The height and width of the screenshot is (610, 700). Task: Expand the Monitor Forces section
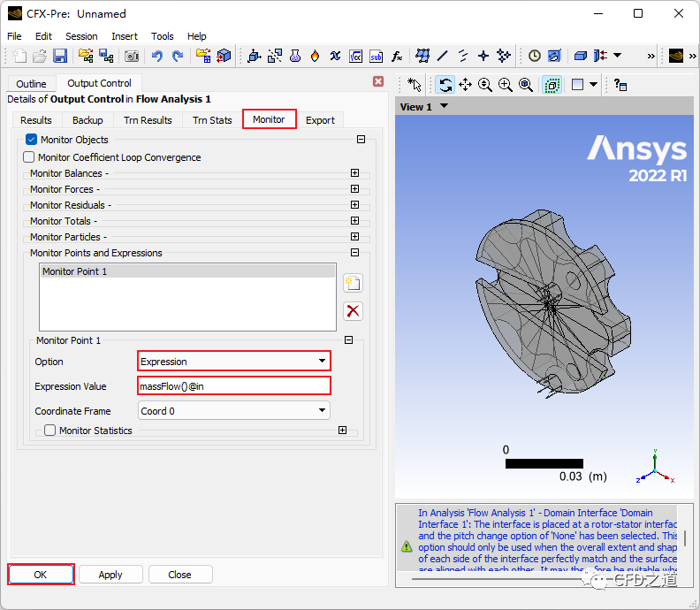coord(355,189)
